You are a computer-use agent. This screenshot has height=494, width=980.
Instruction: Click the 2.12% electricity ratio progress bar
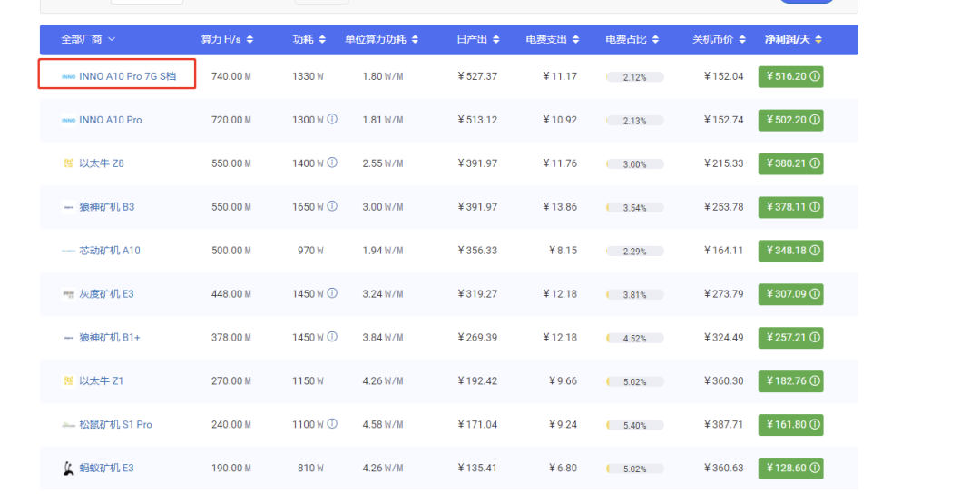tap(634, 77)
